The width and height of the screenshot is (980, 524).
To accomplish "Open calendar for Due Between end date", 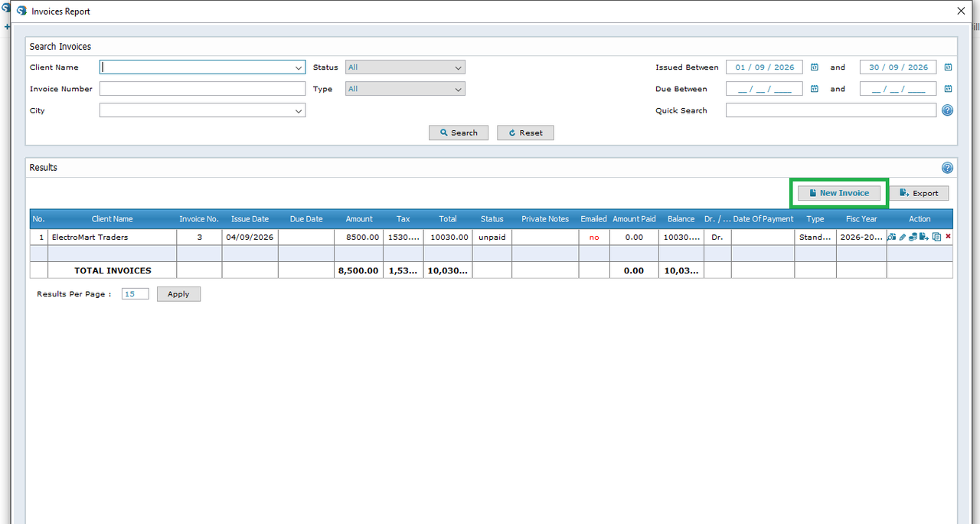I will point(948,89).
